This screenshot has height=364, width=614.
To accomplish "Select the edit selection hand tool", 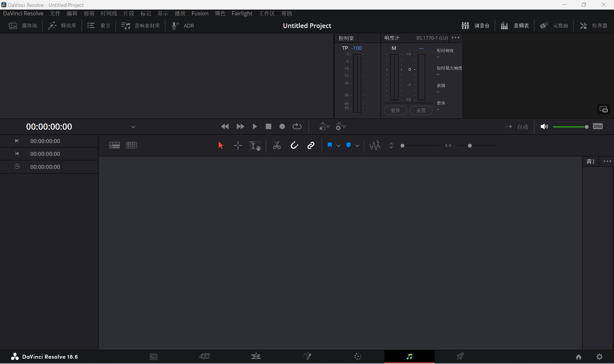I will 255,146.
